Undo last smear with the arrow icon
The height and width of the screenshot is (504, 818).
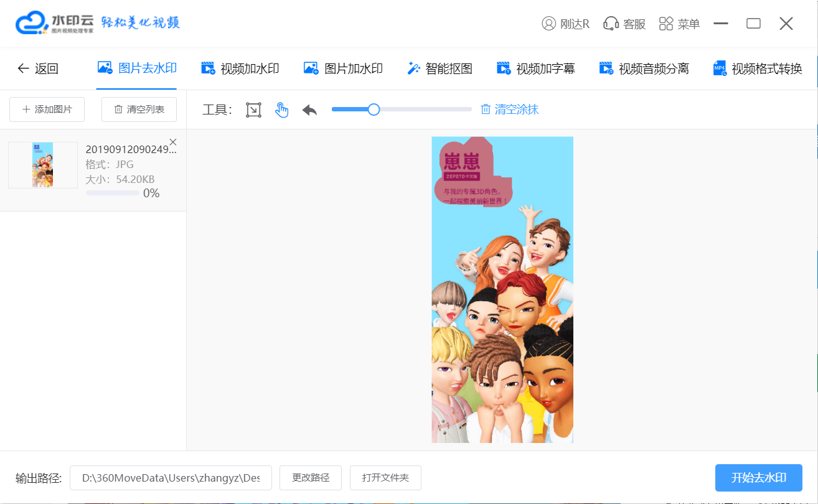coord(309,110)
